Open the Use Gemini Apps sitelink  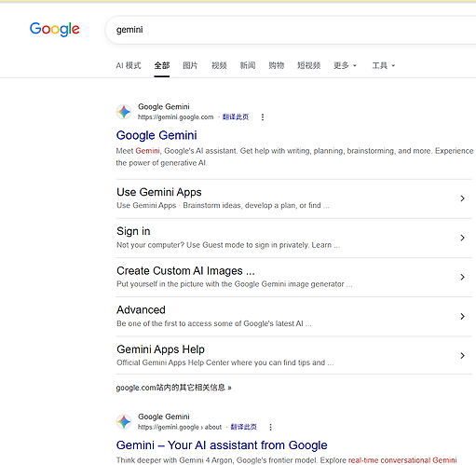(159, 192)
